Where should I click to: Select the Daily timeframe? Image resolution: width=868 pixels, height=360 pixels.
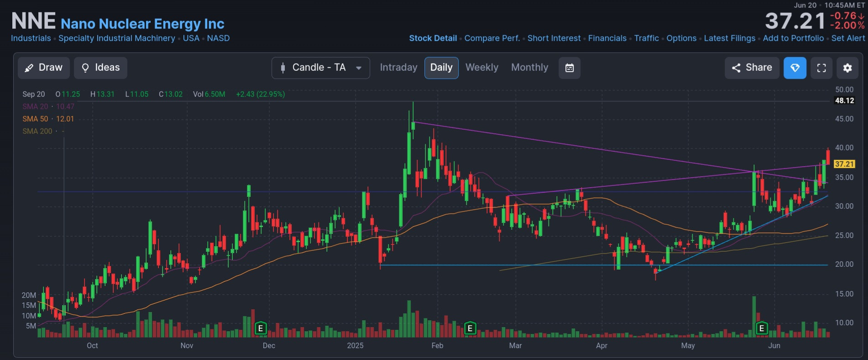441,68
